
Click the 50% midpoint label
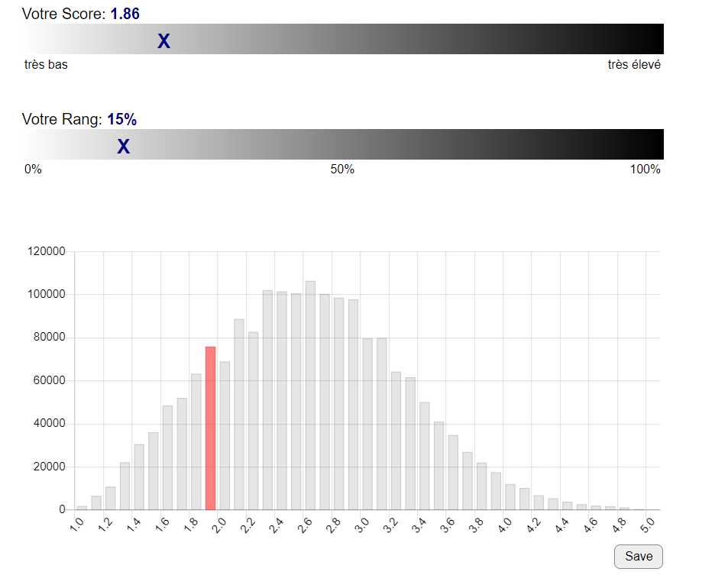pyautogui.click(x=342, y=170)
